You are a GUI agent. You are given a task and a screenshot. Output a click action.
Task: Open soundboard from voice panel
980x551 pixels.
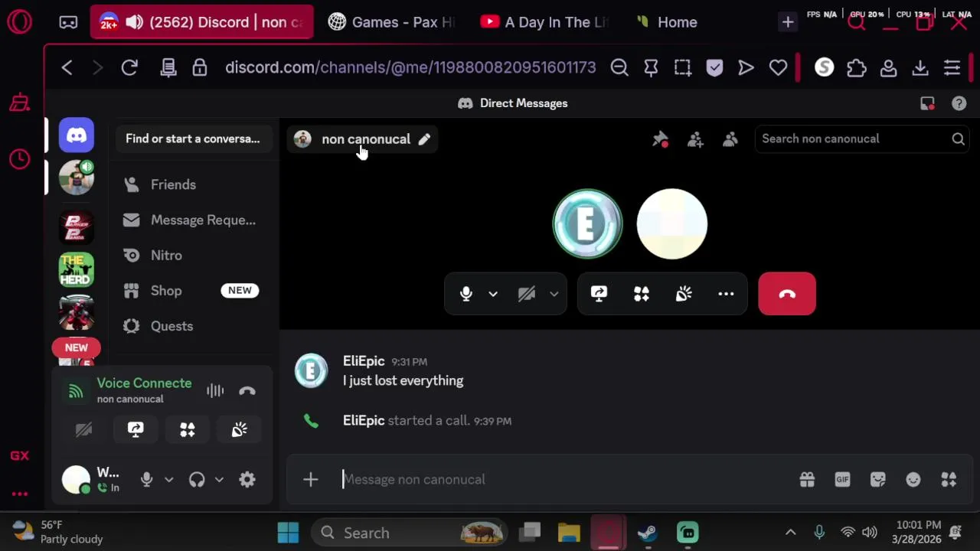tap(240, 430)
